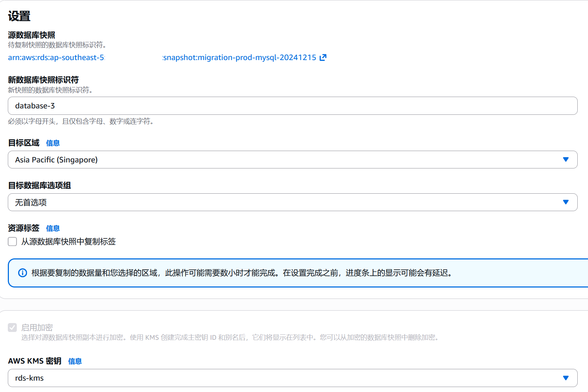This screenshot has height=392, width=588.
Task: Expand the 无首选项 option group dropdown
Action: coord(284,202)
